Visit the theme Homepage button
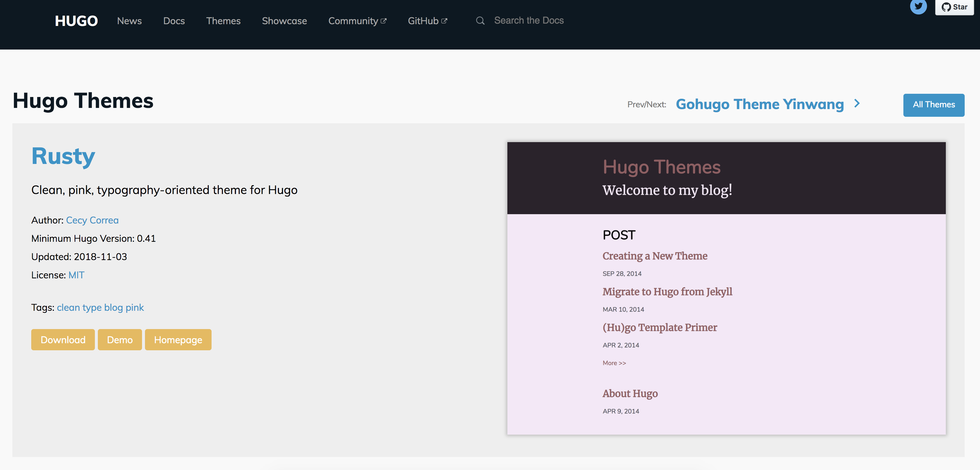980x470 pixels. (x=178, y=339)
